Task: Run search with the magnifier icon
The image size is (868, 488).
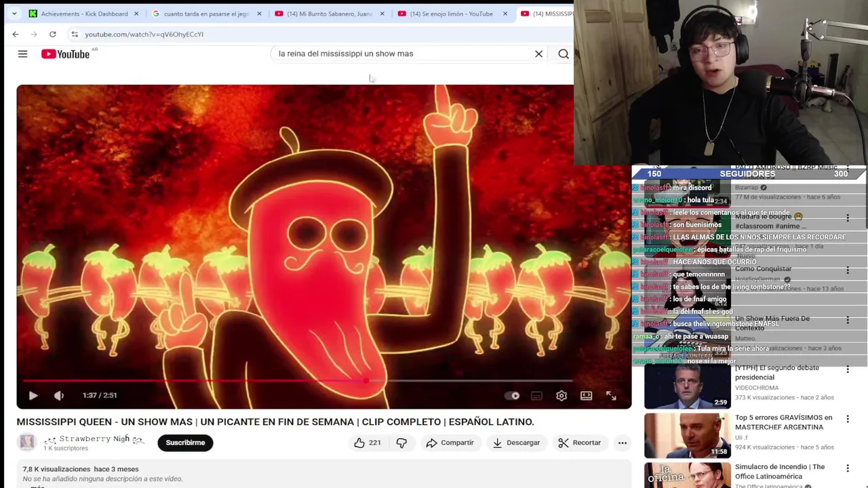Action: tap(564, 54)
